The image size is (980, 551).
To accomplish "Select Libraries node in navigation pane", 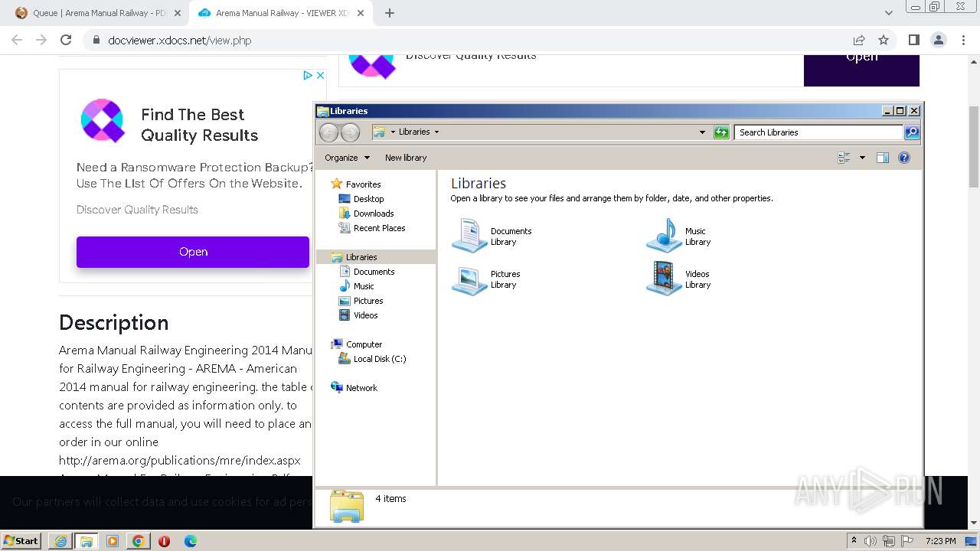I will click(x=361, y=257).
